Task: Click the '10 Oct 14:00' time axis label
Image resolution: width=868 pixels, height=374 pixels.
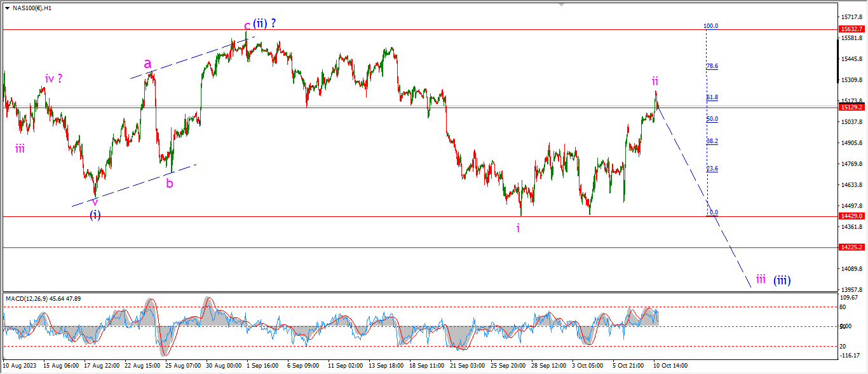Action: pyautogui.click(x=671, y=366)
